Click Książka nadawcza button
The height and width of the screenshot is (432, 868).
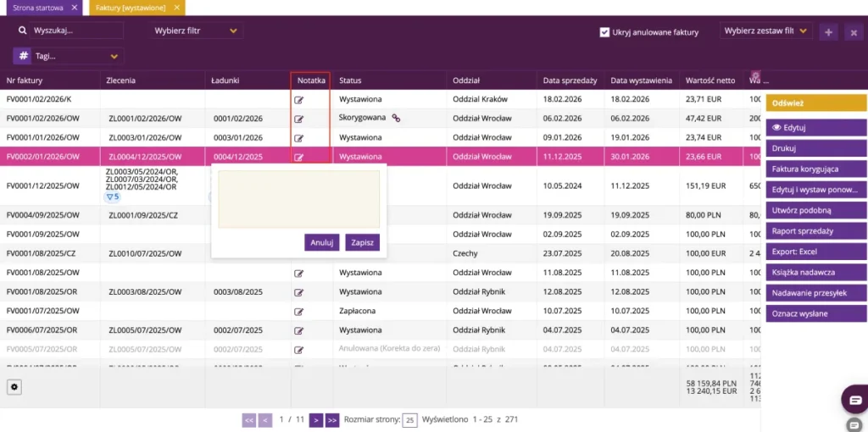[816, 272]
